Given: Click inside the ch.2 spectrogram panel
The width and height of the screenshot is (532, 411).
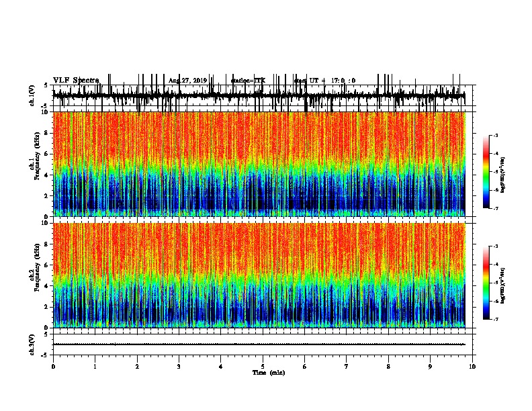Looking at the screenshot, I should coord(259,275).
